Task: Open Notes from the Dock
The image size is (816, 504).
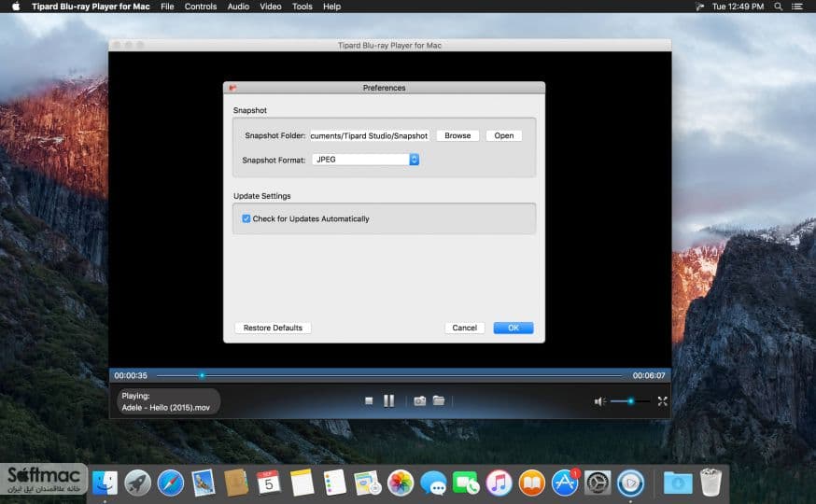Action: (302, 483)
